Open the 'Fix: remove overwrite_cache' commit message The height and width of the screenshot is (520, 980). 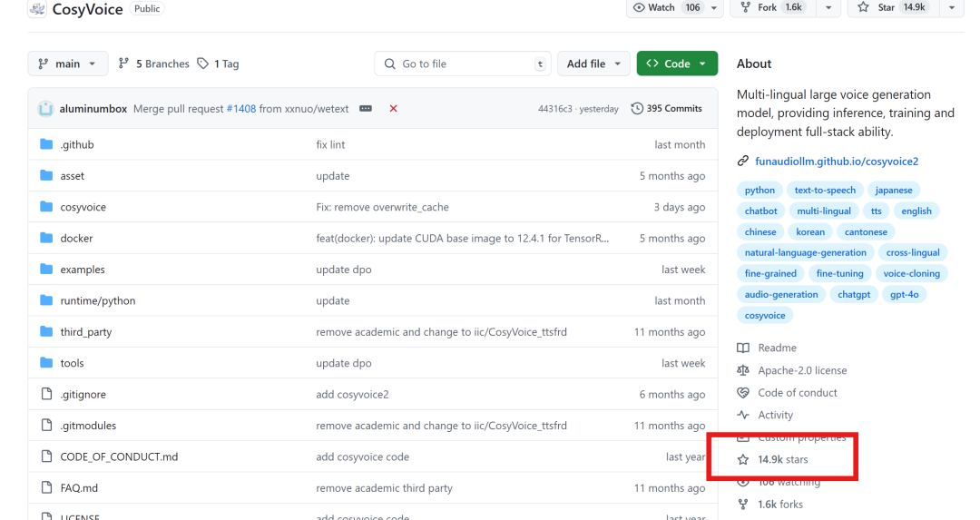(382, 207)
